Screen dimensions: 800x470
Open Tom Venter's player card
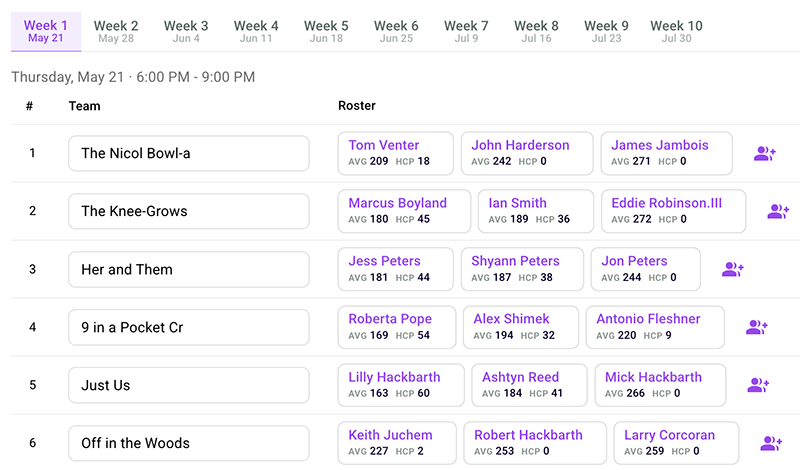(395, 153)
